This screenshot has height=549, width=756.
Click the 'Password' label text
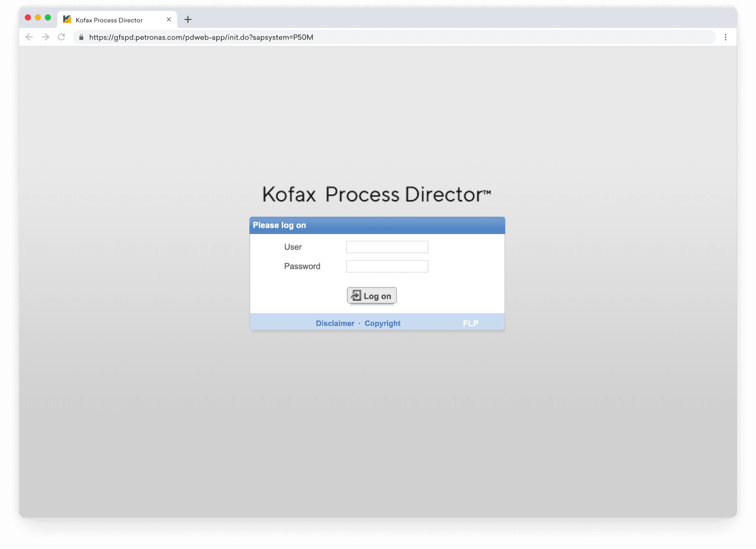[302, 266]
